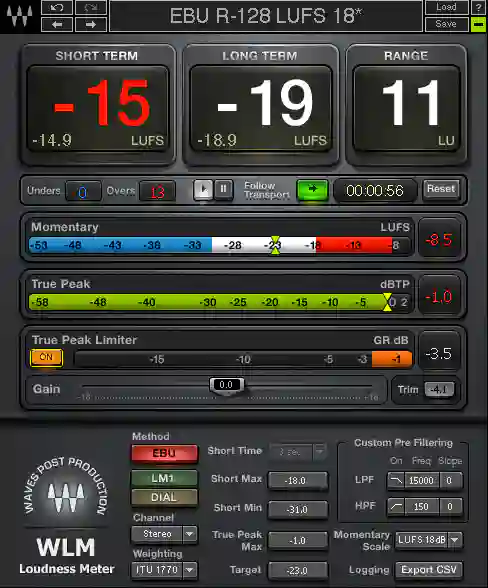Open the Momentary Scale dropdown LUFS 18dB
The height and width of the screenshot is (588, 488).
coord(429,540)
